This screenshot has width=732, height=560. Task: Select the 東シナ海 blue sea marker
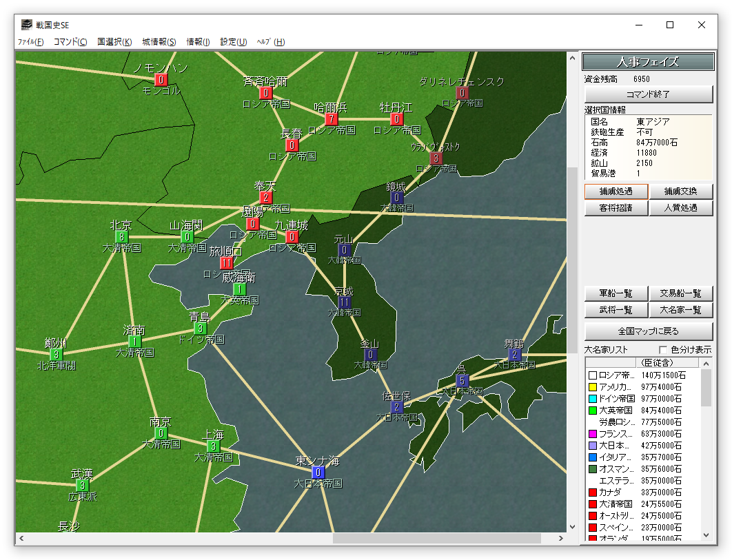pyautogui.click(x=318, y=473)
